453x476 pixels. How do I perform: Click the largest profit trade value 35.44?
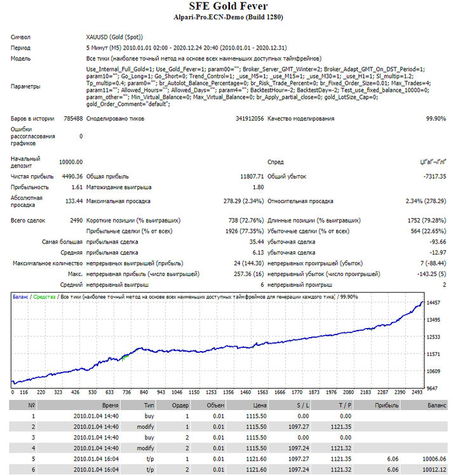click(257, 242)
